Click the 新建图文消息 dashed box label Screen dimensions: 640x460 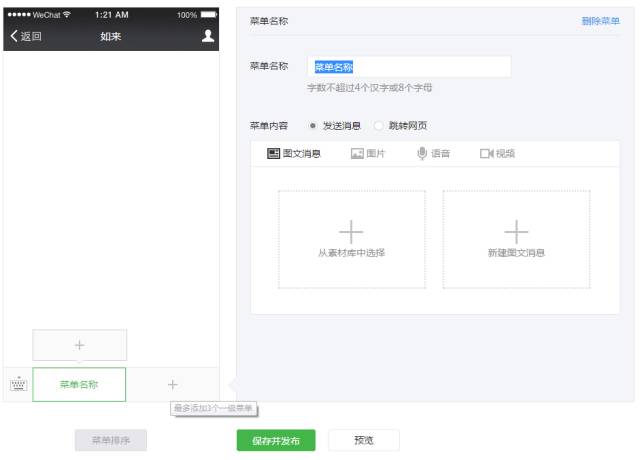coord(516,253)
